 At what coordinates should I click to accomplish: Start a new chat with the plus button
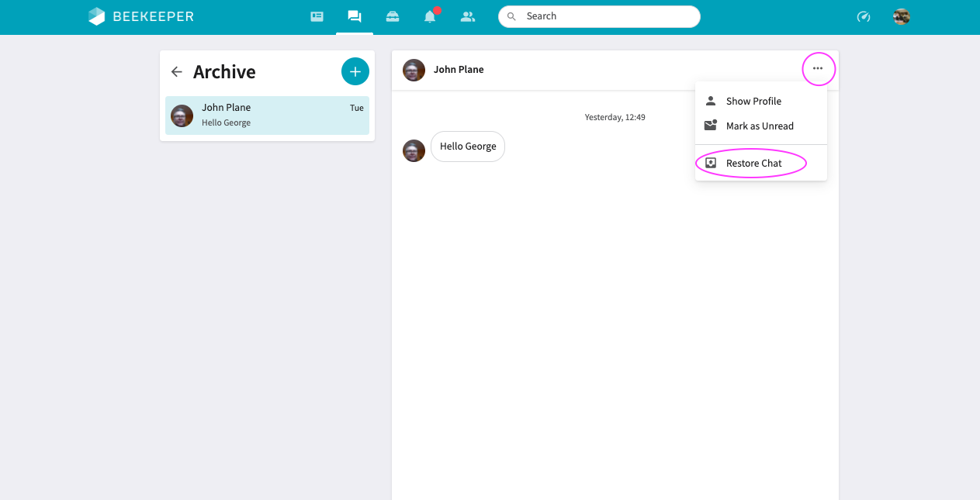pyautogui.click(x=355, y=71)
